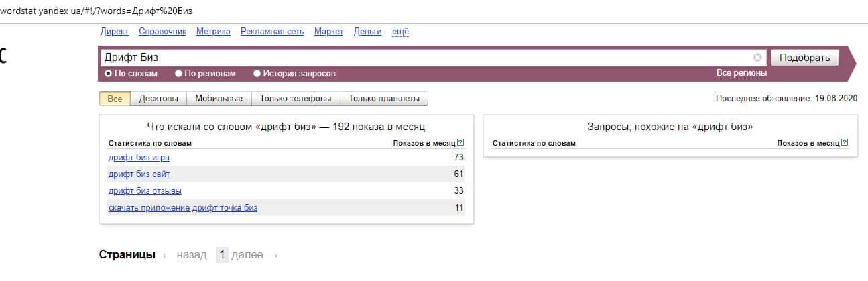Select the 'По словам' radio option
The height and width of the screenshot is (281, 868).
[x=109, y=74]
